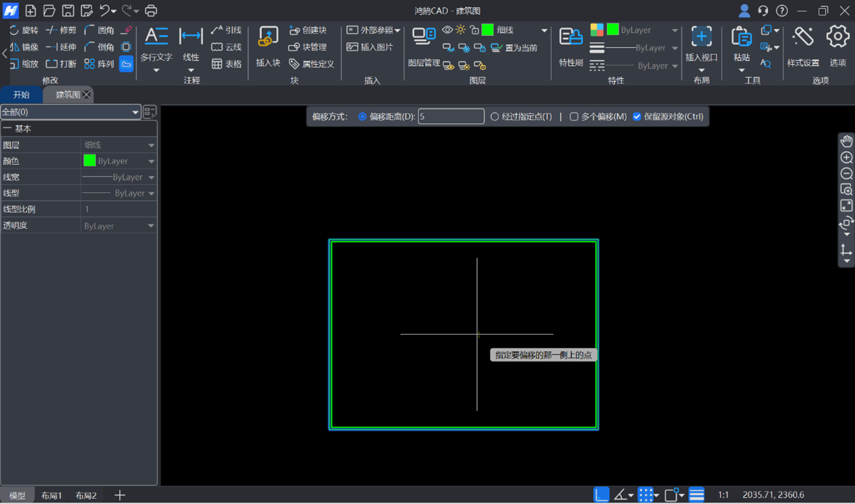Enable the Multiple Offset (多个偏移) checkbox
Image resolution: width=855 pixels, height=504 pixels.
574,117
